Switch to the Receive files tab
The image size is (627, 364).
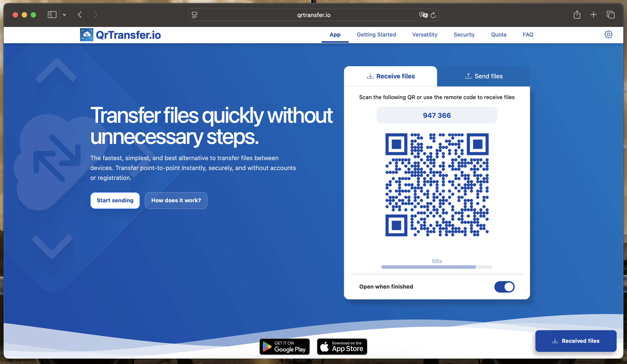tap(390, 76)
